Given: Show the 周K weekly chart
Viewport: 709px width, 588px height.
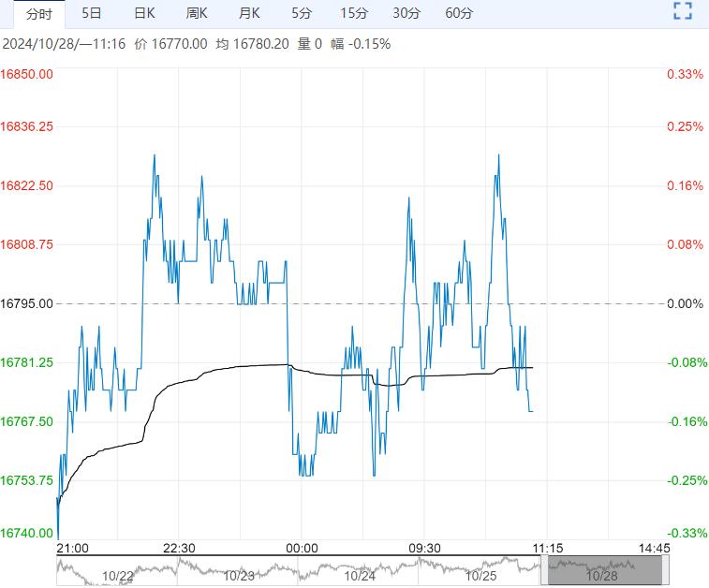Looking at the screenshot, I should (197, 13).
